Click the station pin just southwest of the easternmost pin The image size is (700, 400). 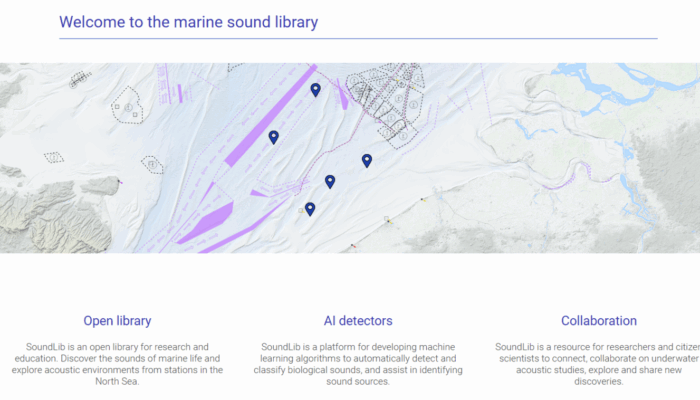tap(330, 182)
